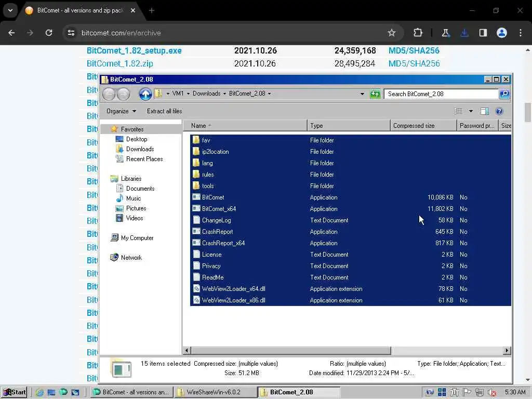Image resolution: width=532 pixels, height=399 pixels.
Task: Open MD5/SHA256 link for BitComet_1.82.zip
Action: (414, 63)
